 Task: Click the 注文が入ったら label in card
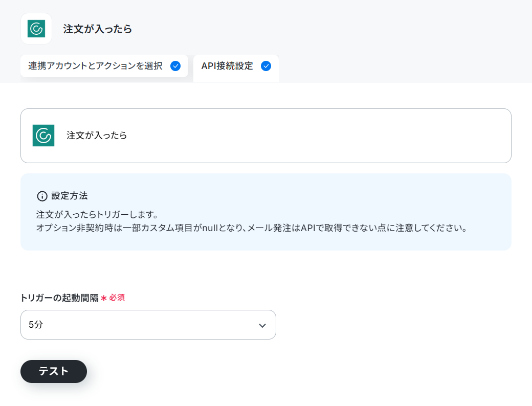click(97, 136)
